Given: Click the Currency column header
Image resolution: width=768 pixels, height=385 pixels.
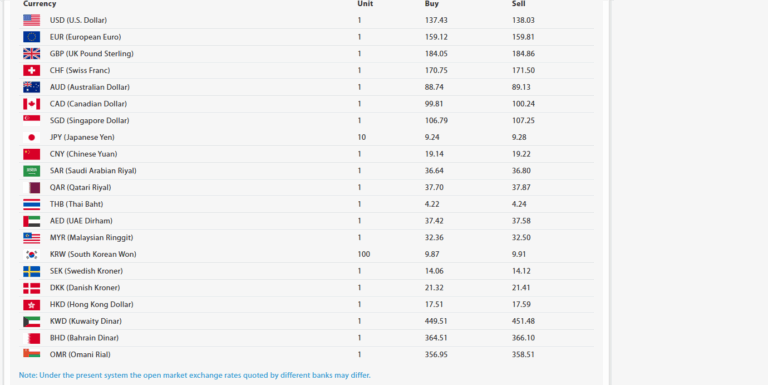Looking at the screenshot, I should [40, 4].
